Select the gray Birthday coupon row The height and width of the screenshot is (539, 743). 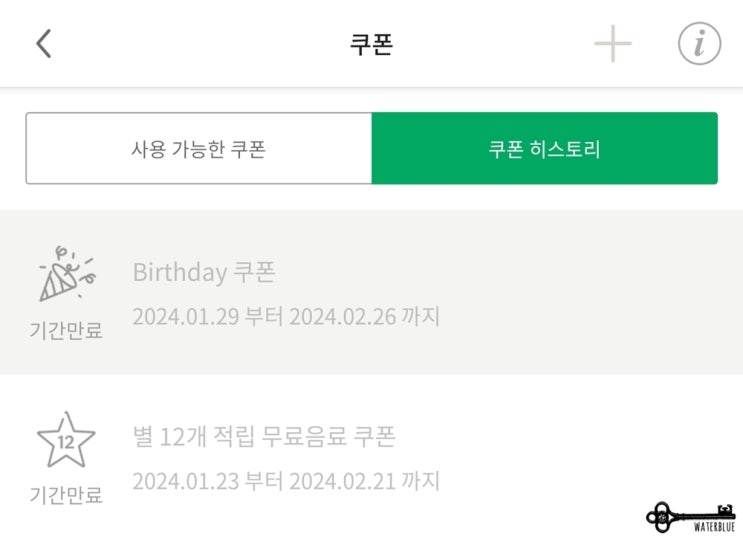click(372, 292)
